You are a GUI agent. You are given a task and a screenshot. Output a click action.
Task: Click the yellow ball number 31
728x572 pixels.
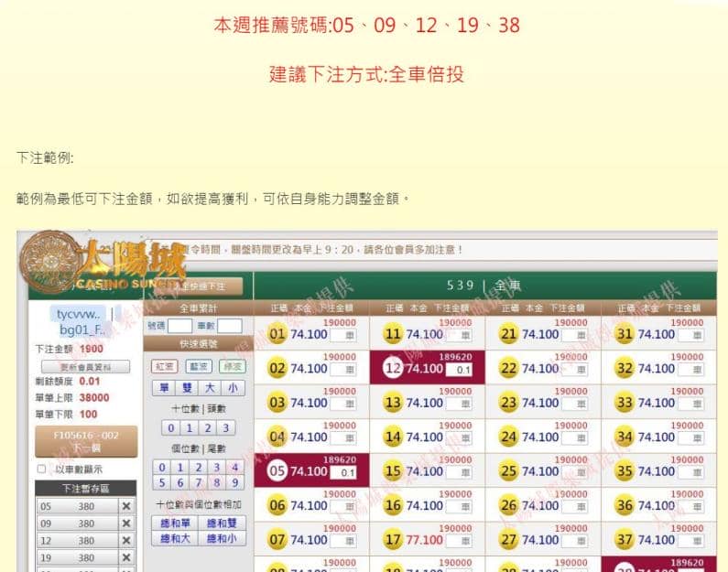tap(625, 334)
